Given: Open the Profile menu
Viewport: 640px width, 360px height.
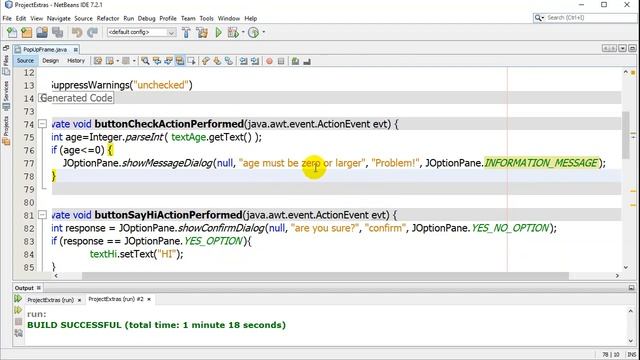Looking at the screenshot, I should coord(168,18).
